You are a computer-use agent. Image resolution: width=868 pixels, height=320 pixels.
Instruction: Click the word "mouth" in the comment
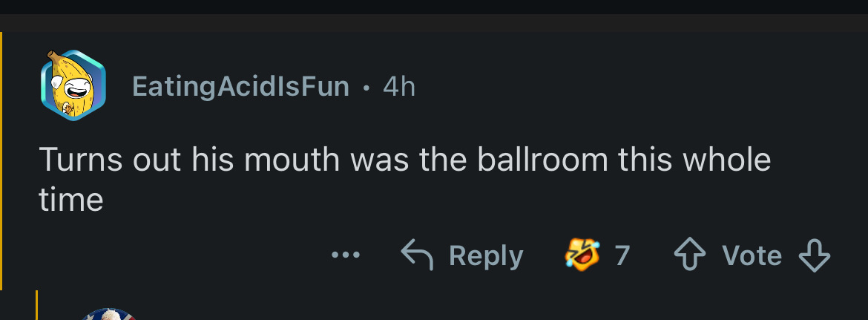pyautogui.click(x=289, y=160)
